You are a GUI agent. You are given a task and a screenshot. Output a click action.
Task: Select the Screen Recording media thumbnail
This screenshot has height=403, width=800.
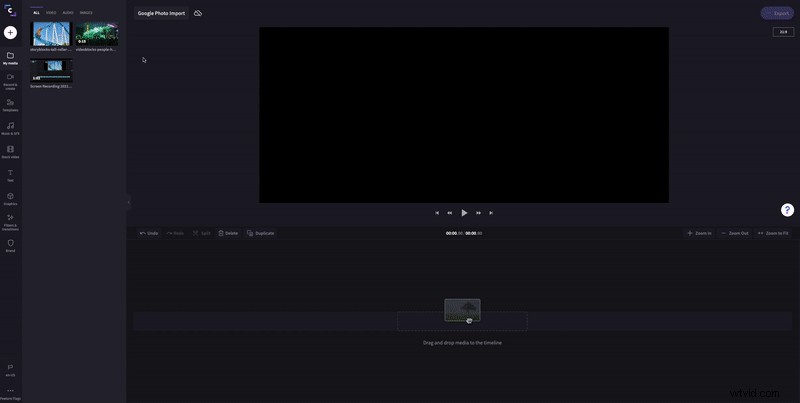pyautogui.click(x=51, y=71)
